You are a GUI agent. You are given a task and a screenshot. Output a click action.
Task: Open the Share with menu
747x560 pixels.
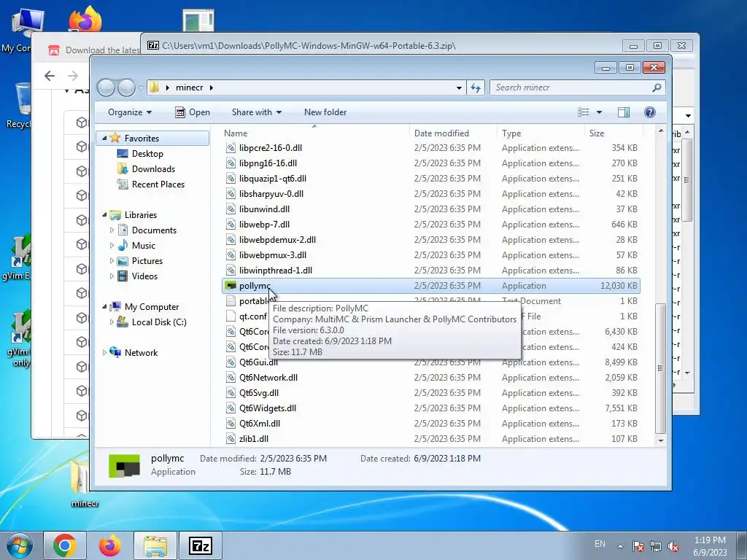[x=256, y=112]
